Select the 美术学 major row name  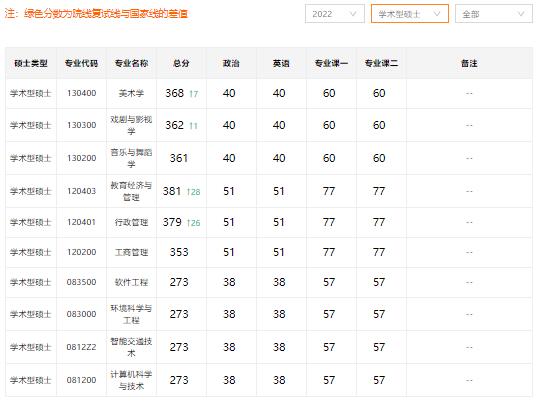[x=132, y=93]
